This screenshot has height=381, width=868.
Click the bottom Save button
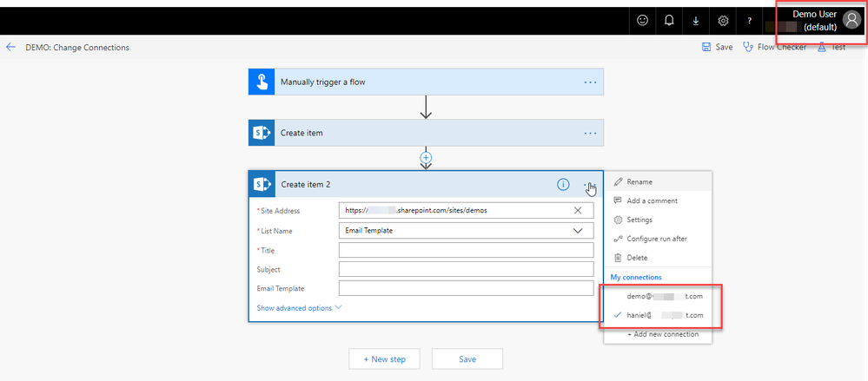click(467, 359)
